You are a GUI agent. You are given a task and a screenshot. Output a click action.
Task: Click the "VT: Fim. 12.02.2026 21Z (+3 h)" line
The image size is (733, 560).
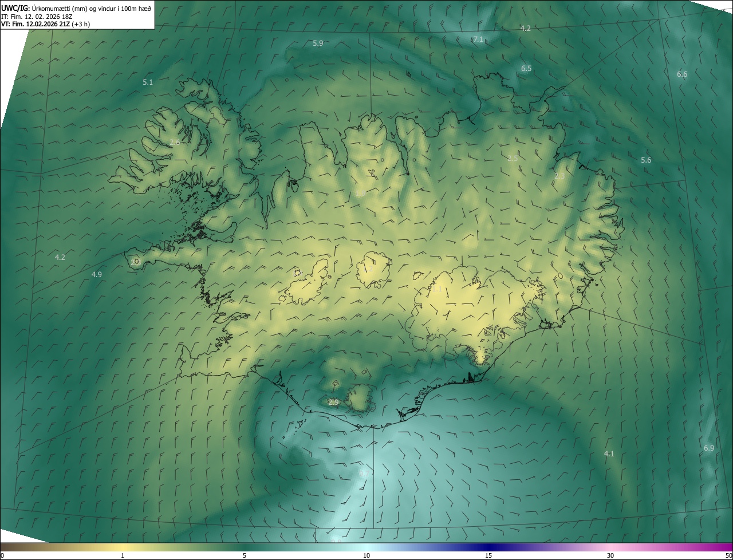(46, 24)
